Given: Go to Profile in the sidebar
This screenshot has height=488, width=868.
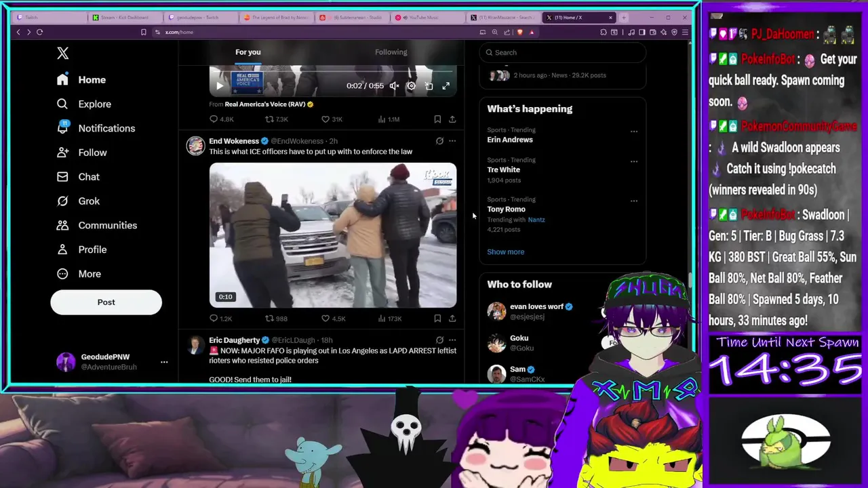Looking at the screenshot, I should 82,249.
